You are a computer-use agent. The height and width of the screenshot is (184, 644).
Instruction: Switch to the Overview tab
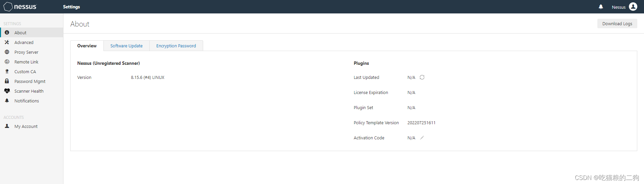click(x=87, y=46)
